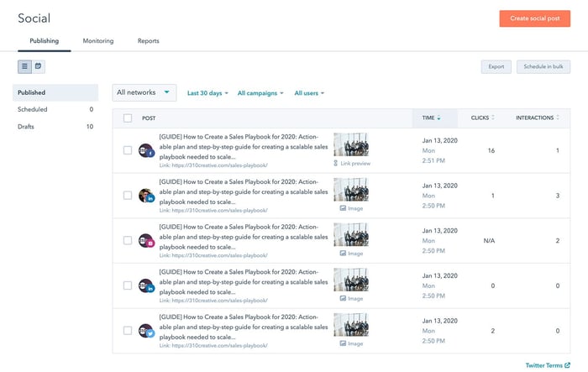Image resolution: width=588 pixels, height=372 pixels.
Task: Click the Create social post button
Action: [535, 18]
